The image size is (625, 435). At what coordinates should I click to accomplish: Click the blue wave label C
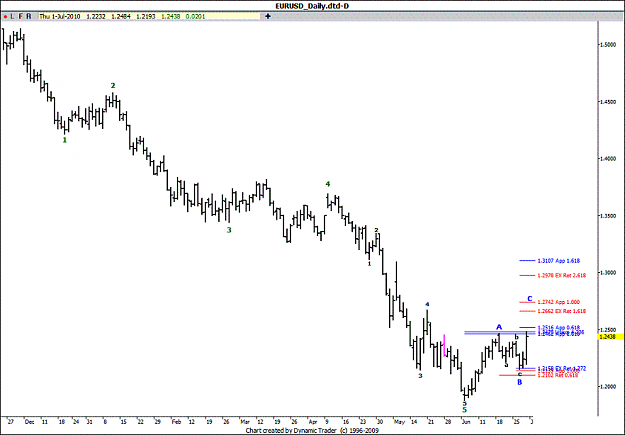(530, 299)
